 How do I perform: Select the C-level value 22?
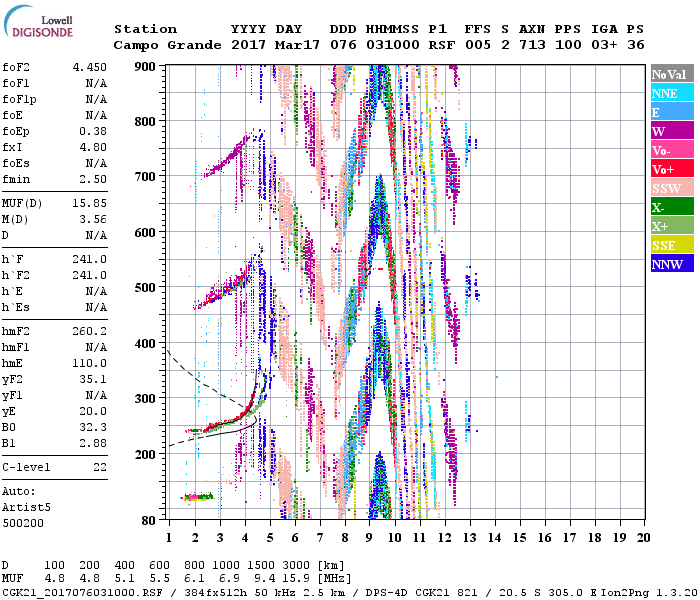[97, 467]
